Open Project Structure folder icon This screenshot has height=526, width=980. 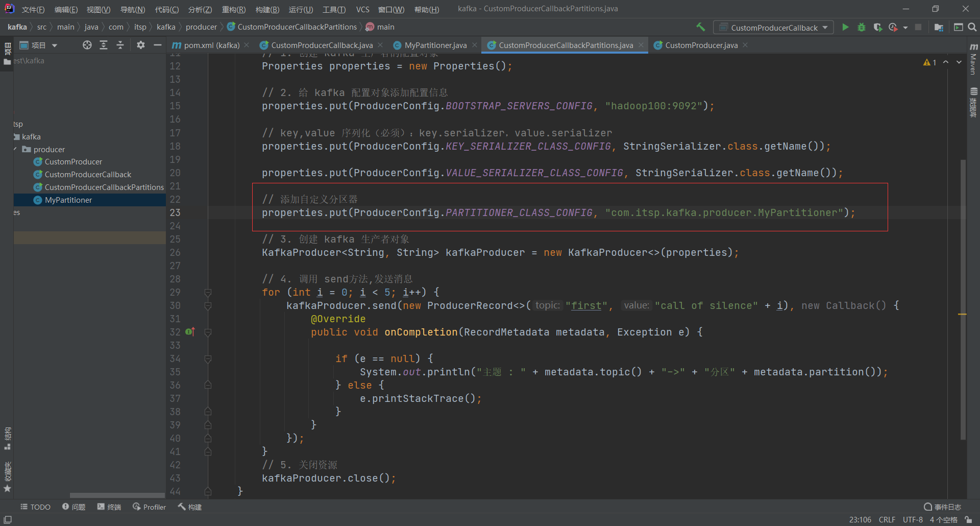939,27
